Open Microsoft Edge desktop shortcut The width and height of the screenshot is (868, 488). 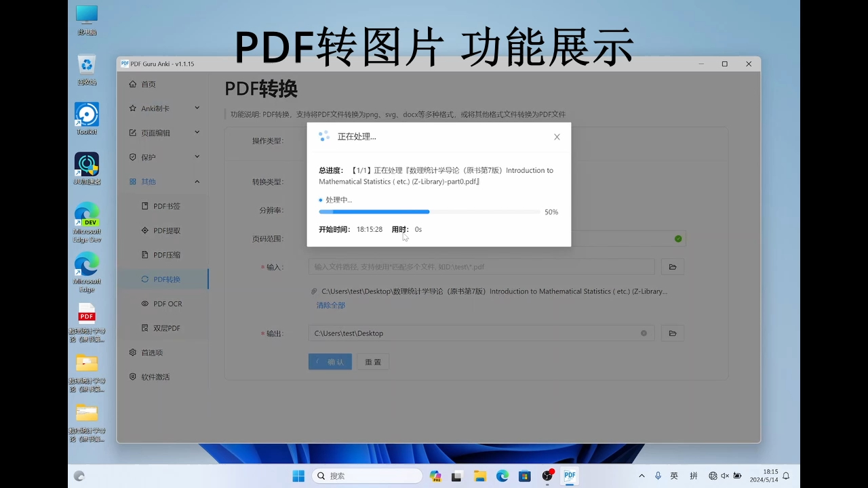tap(87, 272)
